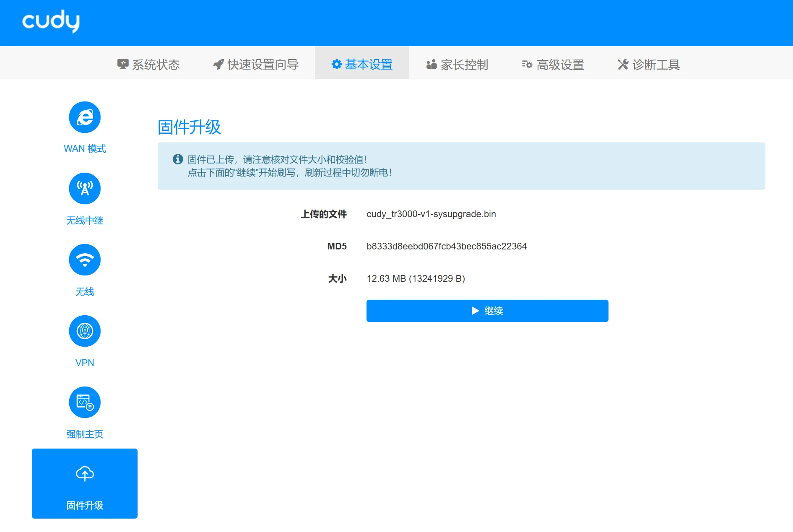The image size is (793, 532).
Task: Click the 固件升级 page heading
Action: coord(189,127)
